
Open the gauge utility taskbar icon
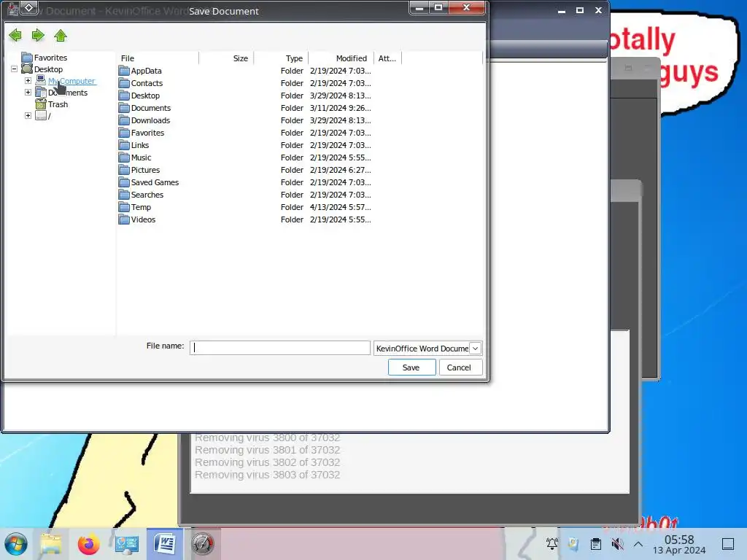203,544
